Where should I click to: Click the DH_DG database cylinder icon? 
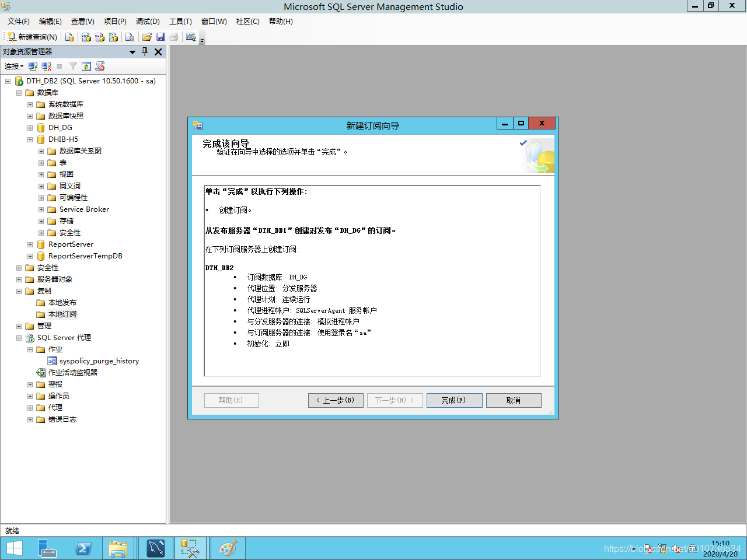[41, 128]
